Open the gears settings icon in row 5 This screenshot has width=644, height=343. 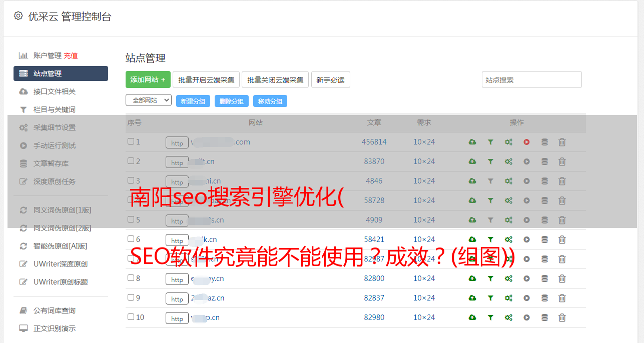(x=508, y=220)
